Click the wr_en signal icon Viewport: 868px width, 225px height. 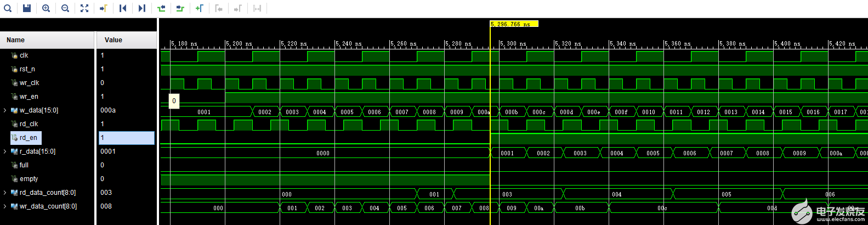tap(14, 97)
